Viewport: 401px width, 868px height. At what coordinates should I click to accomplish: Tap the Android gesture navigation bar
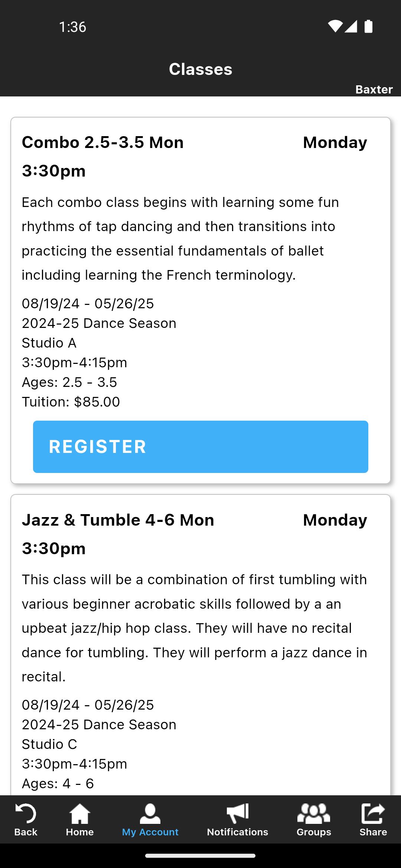point(200,856)
